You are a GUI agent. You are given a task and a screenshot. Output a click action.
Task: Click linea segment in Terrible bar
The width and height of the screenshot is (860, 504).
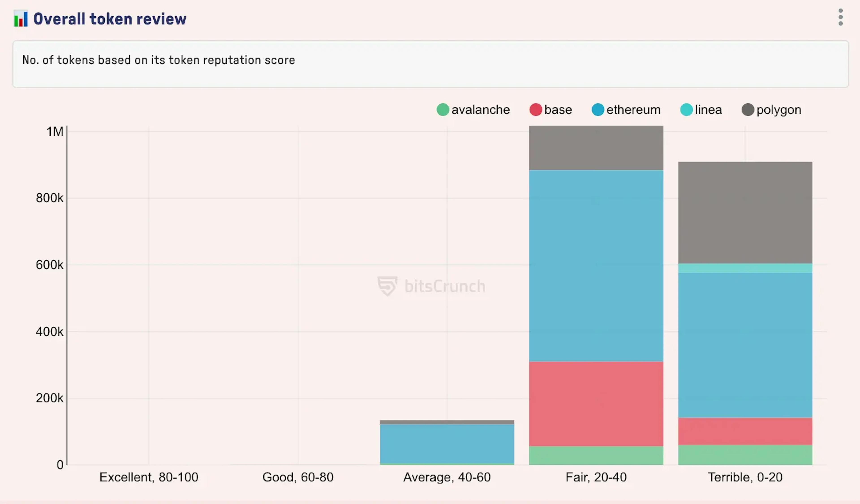coord(745,268)
